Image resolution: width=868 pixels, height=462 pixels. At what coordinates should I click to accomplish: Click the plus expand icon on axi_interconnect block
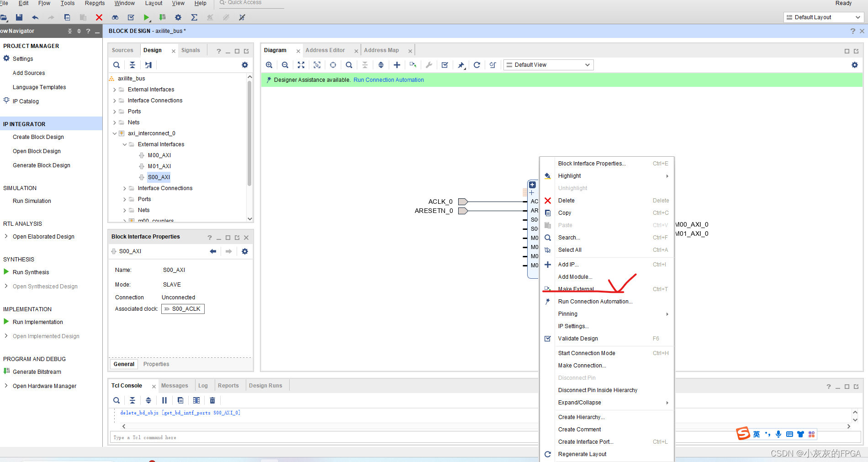pyautogui.click(x=532, y=185)
